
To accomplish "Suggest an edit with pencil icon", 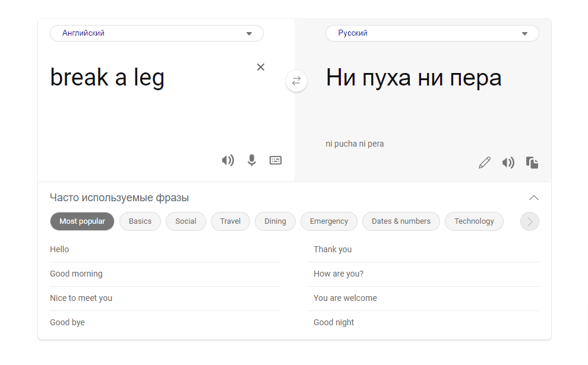I will 485,163.
